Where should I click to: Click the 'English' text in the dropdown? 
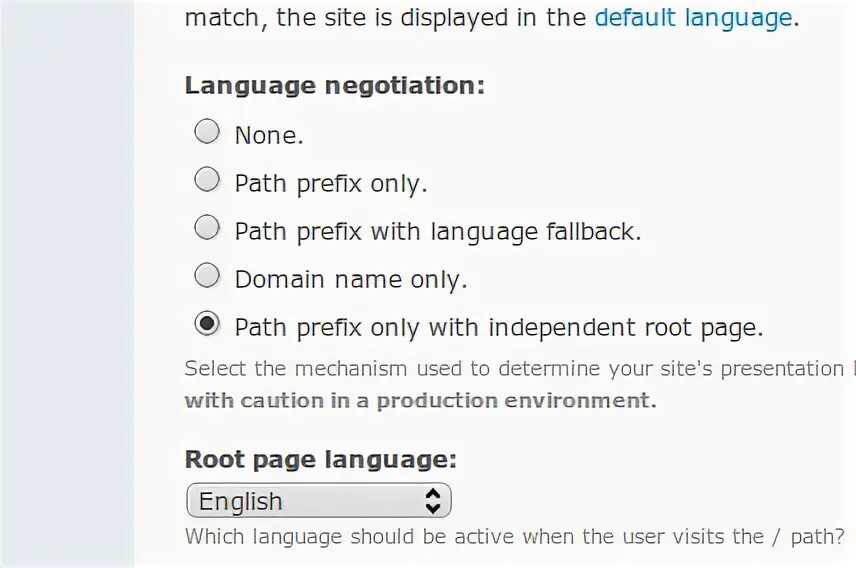[241, 501]
